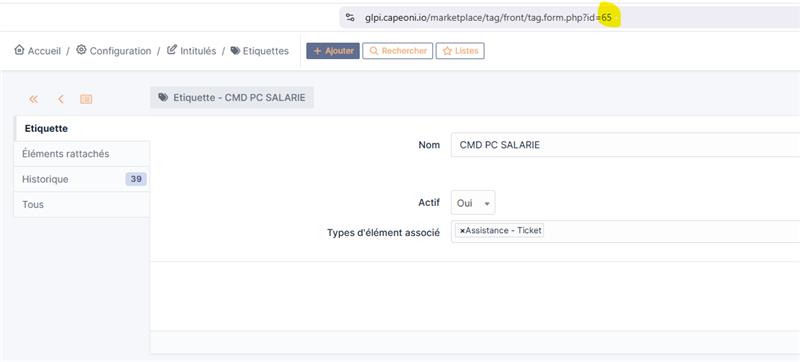The height and width of the screenshot is (362, 800).
Task: Click the Types d'élément associé label
Action: tap(384, 232)
